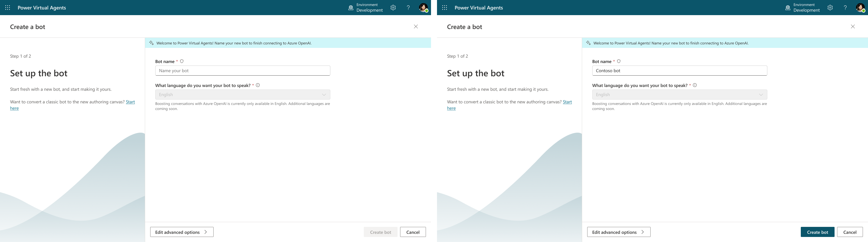Open the app launcher in the right window
The height and width of the screenshot is (242, 868).
click(445, 8)
